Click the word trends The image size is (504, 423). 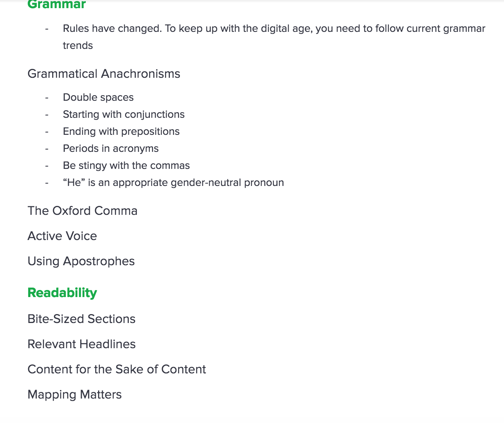point(78,46)
